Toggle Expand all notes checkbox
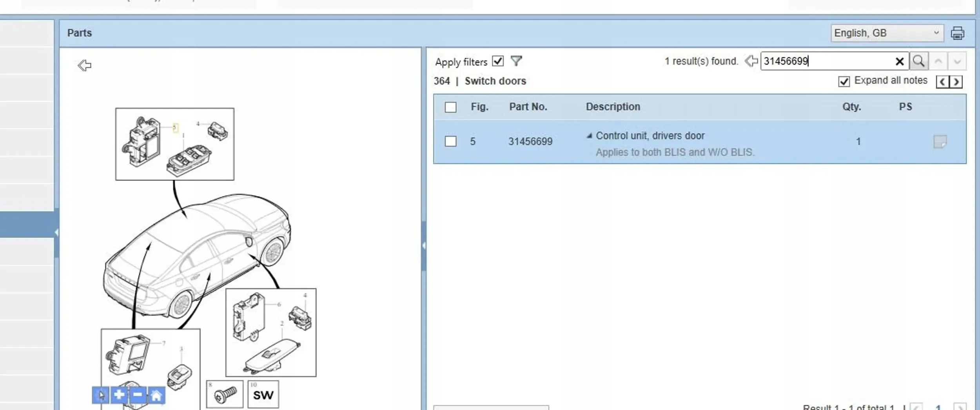 844,82
